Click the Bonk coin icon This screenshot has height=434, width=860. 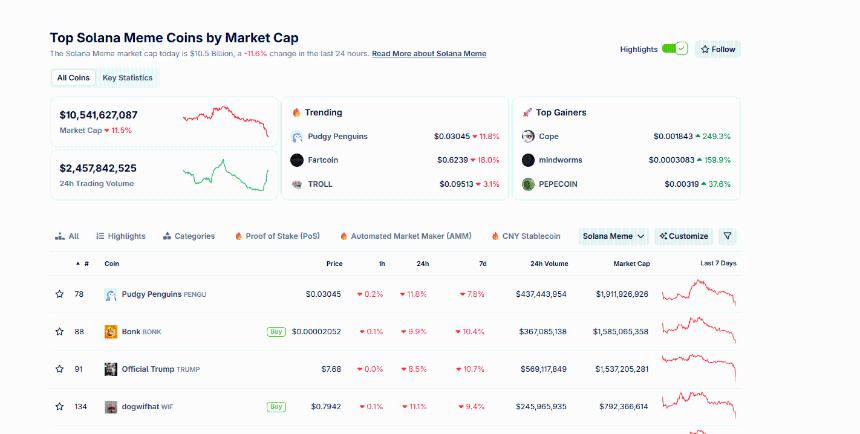111,332
